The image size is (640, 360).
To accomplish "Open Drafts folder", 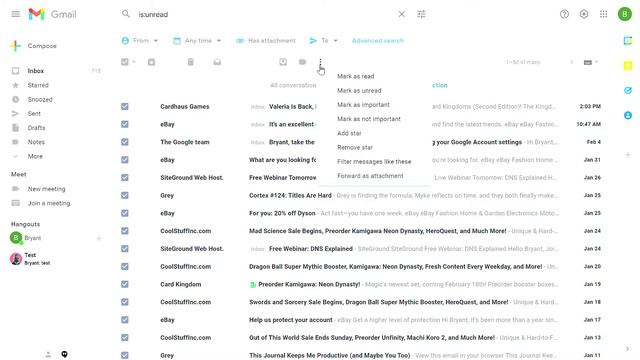I will 36,128.
